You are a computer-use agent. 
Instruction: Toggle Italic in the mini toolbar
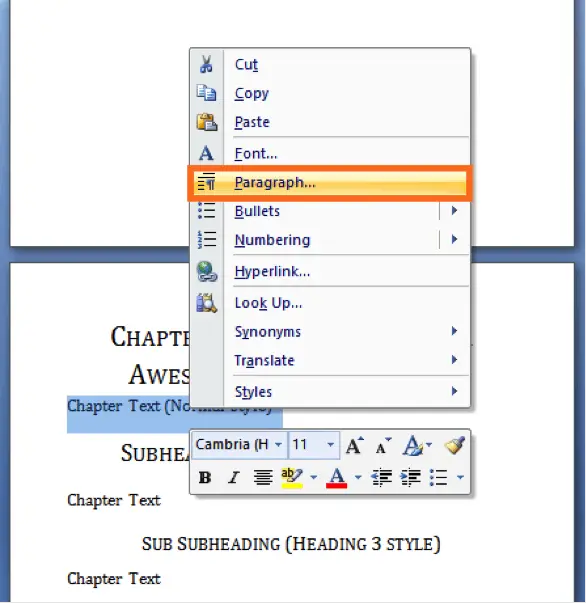233,478
